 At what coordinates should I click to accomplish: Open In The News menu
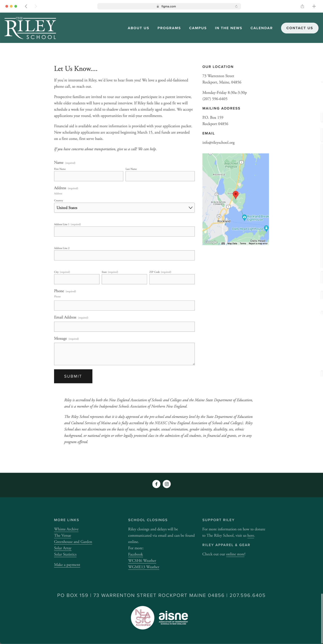(229, 28)
